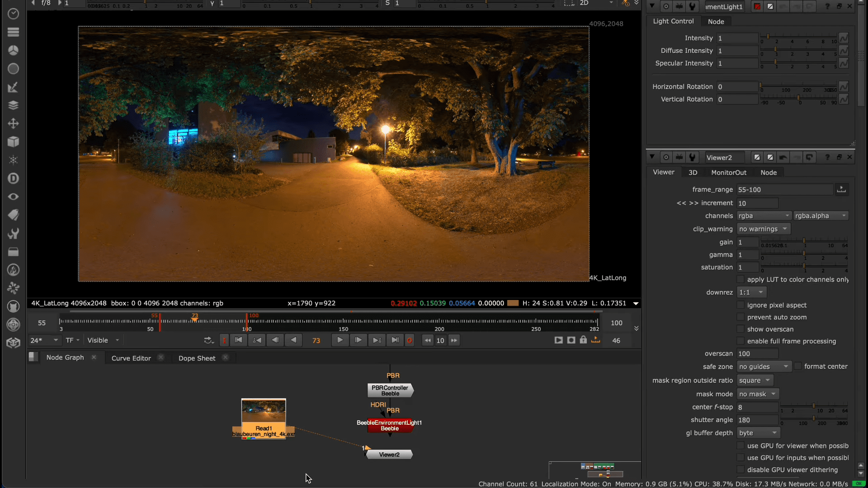Open the 24 fps playback rate dropdown
This screenshot has width=868, height=488.
[44, 340]
